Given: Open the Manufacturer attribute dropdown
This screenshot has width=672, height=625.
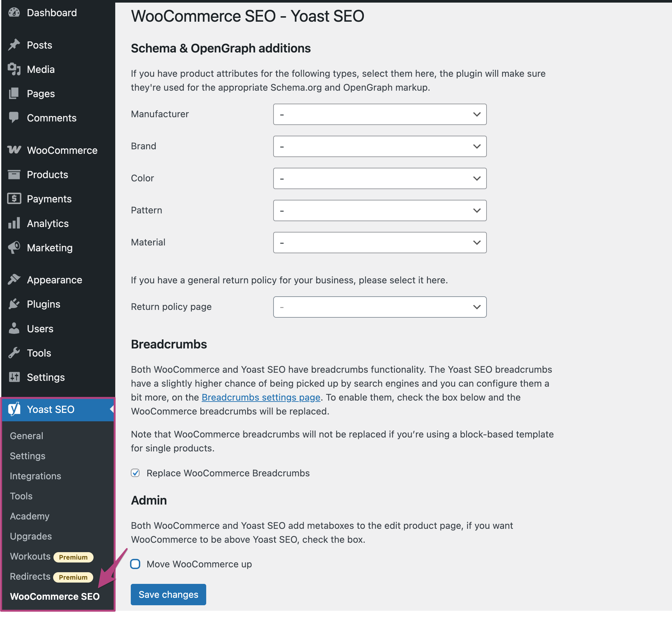Looking at the screenshot, I should point(380,114).
